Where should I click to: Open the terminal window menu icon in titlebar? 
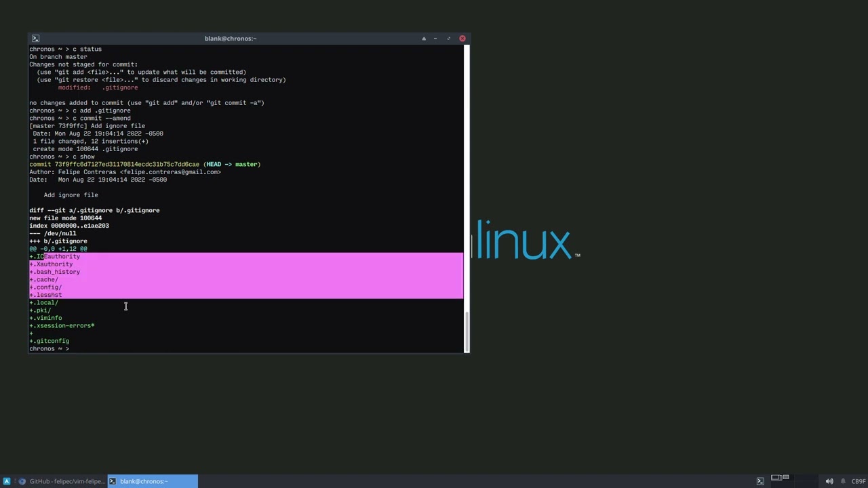(x=35, y=39)
